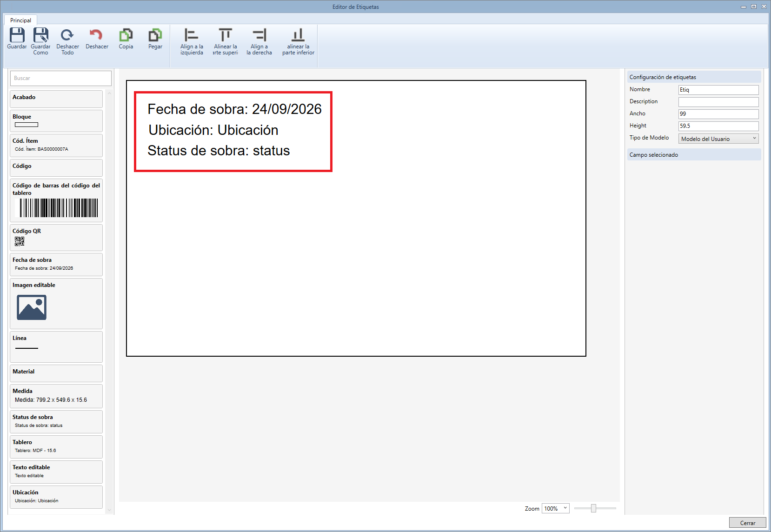Click the Cerrar button

coord(747,523)
